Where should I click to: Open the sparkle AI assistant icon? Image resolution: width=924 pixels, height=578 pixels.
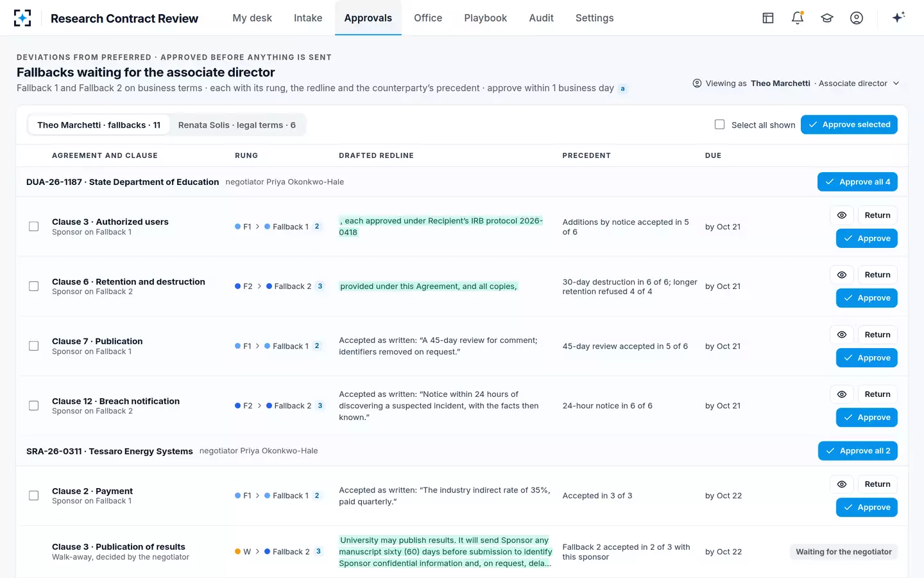tap(898, 17)
